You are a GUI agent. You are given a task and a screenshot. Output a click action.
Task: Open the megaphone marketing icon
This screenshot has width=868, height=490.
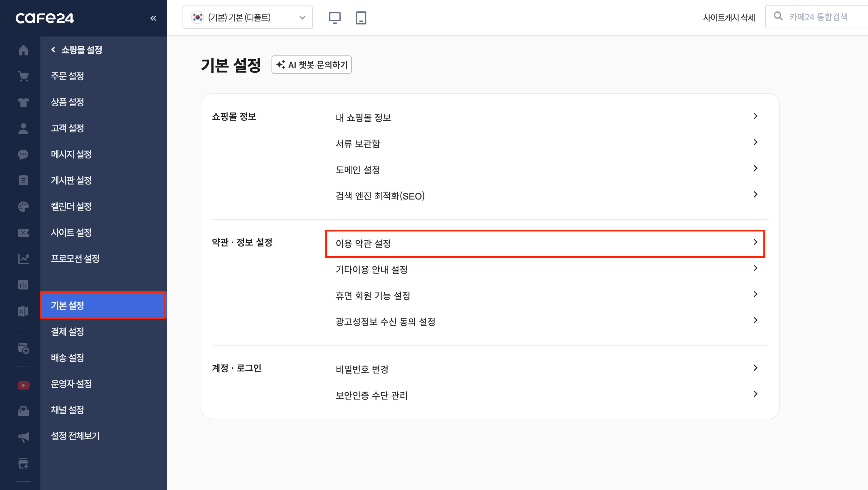point(23,437)
